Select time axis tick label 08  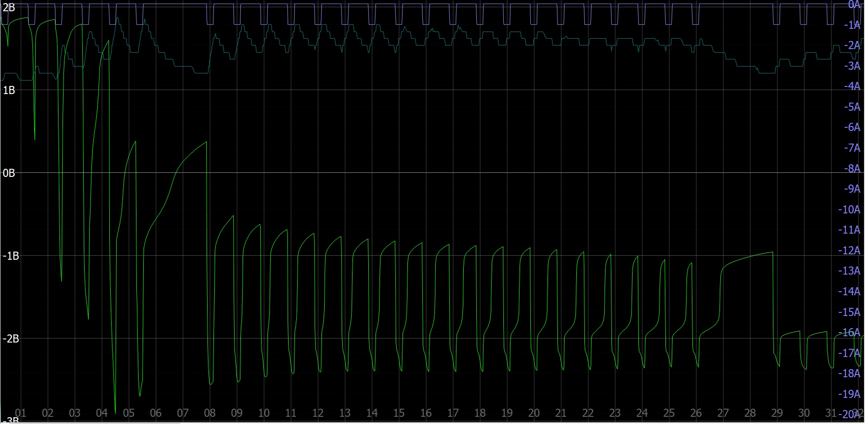(210, 413)
